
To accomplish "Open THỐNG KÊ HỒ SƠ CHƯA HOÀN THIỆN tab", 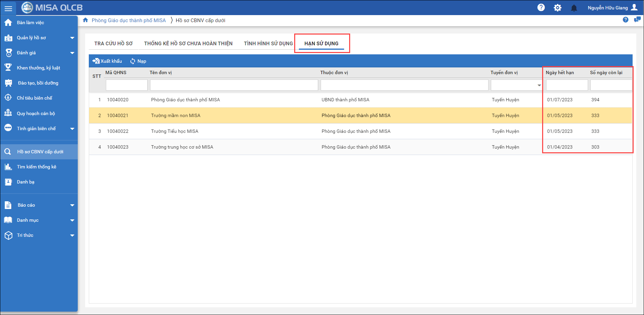I will point(188,44).
